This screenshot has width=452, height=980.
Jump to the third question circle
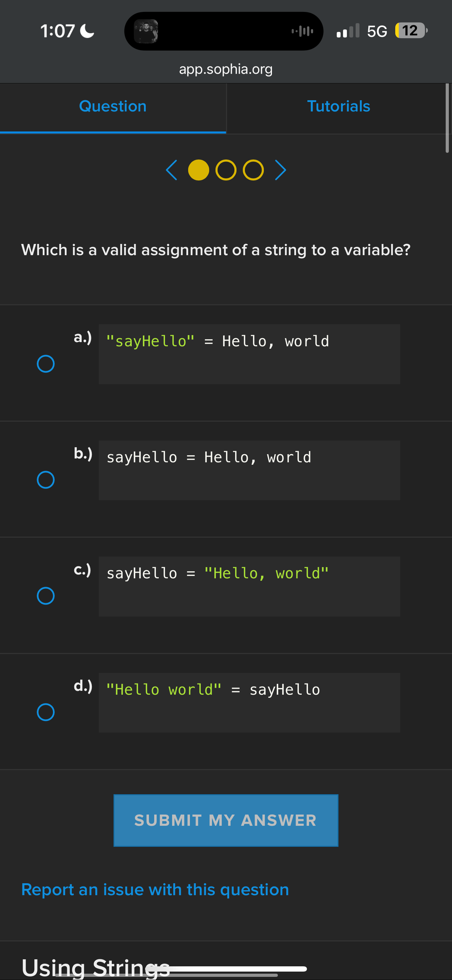click(253, 170)
